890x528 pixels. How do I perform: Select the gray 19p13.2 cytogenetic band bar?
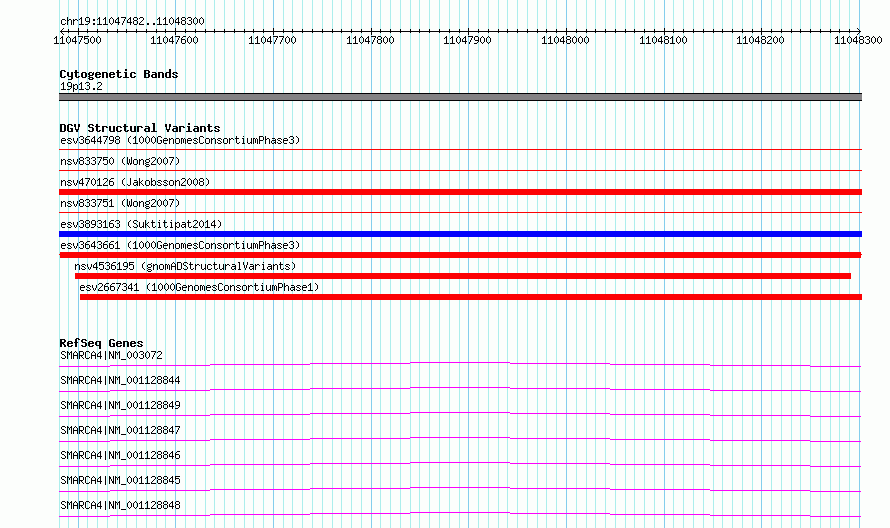[460, 97]
